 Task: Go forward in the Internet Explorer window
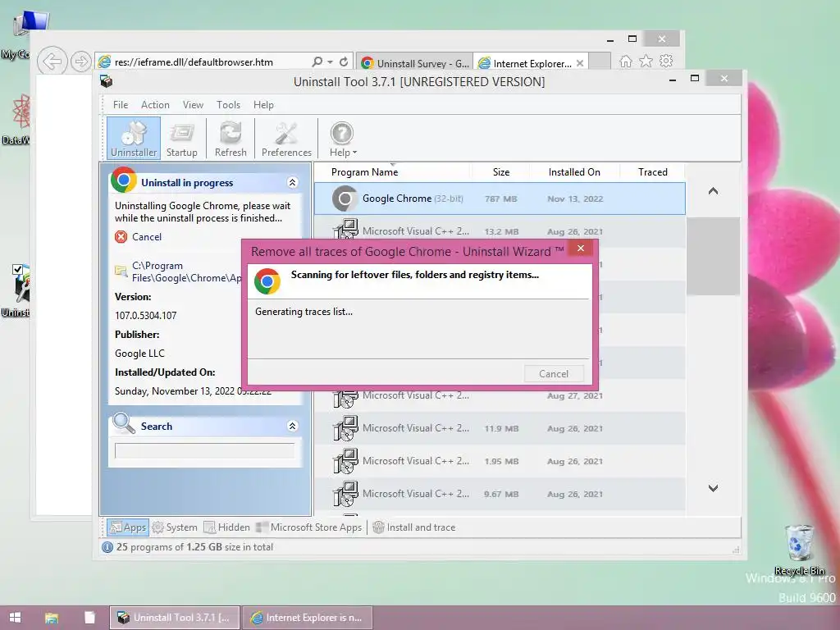81,62
